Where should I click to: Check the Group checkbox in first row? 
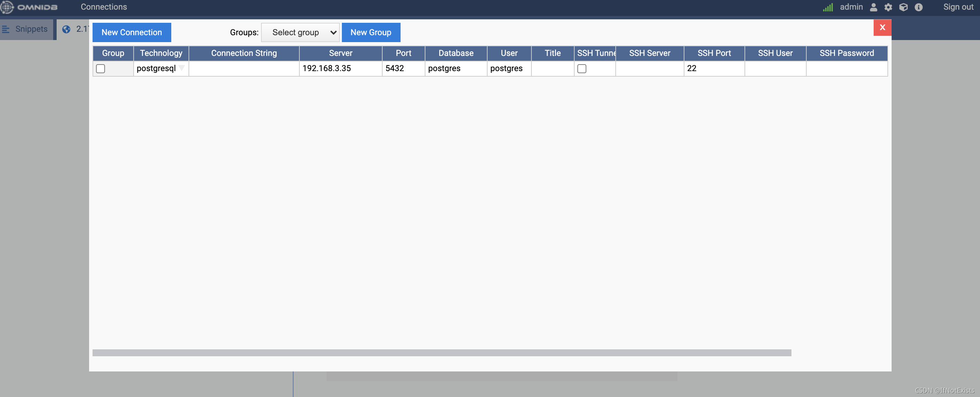pos(100,69)
